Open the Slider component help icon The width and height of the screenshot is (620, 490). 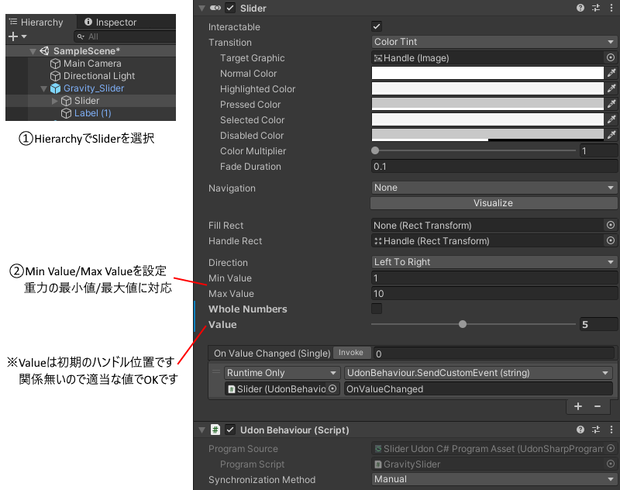[580, 8]
